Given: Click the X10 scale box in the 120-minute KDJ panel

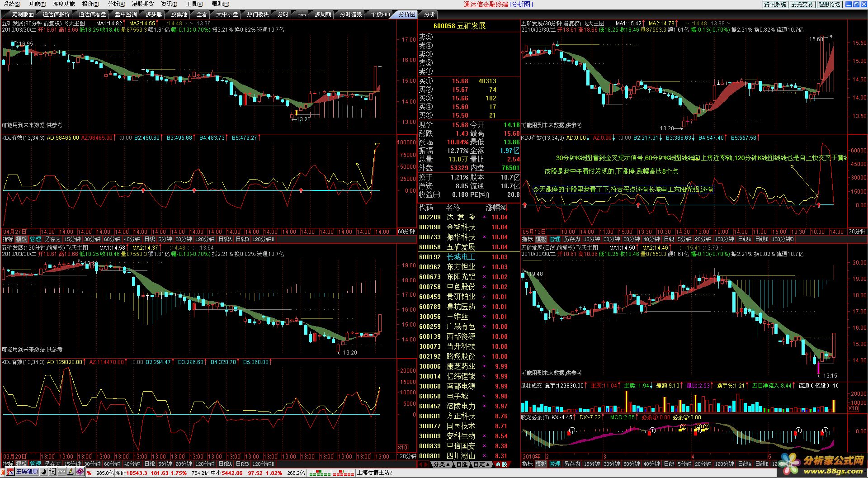Looking at the screenshot, I should (402, 447).
